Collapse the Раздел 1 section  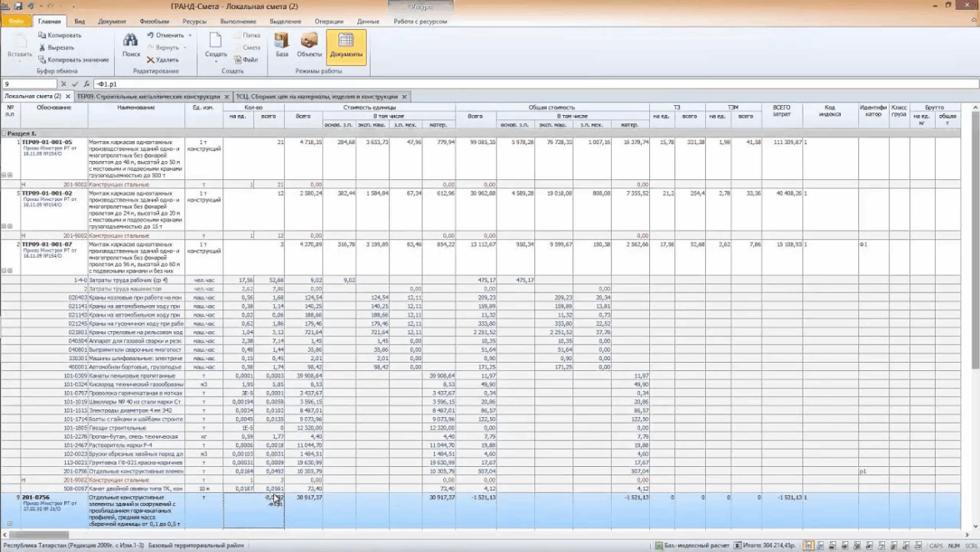coord(4,133)
